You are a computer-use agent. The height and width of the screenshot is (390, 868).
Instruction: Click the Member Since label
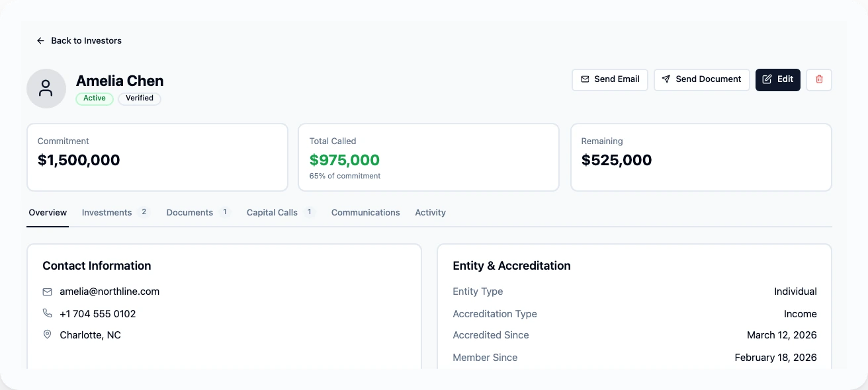[x=485, y=358]
